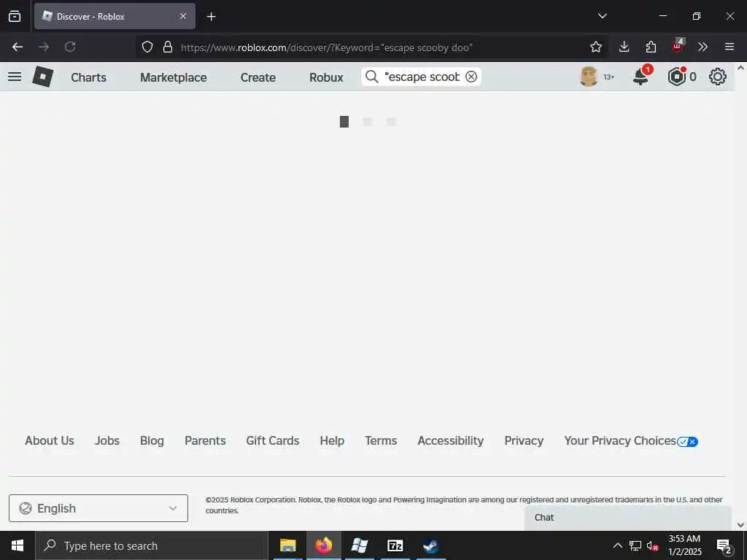Open the extensions puzzle icon
The width and height of the screenshot is (747, 560).
click(x=651, y=47)
